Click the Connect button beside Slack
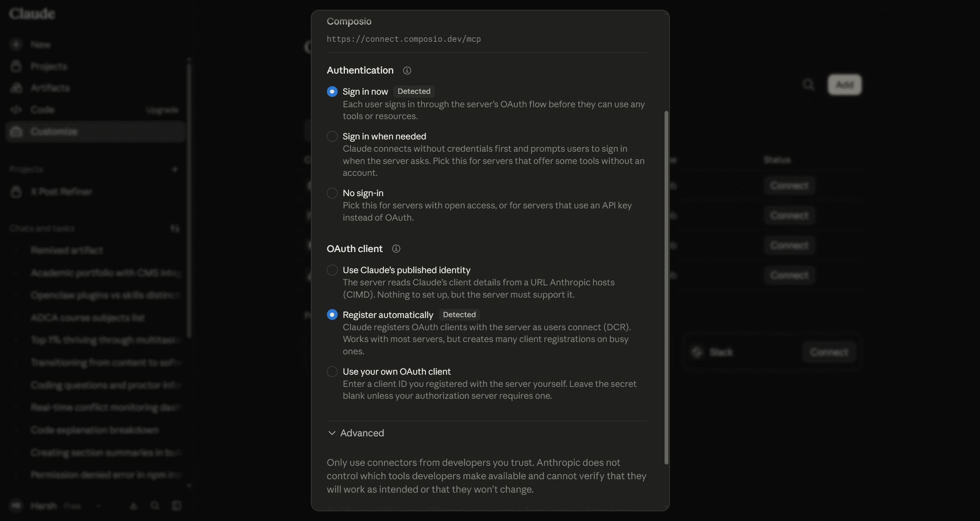 (x=829, y=352)
